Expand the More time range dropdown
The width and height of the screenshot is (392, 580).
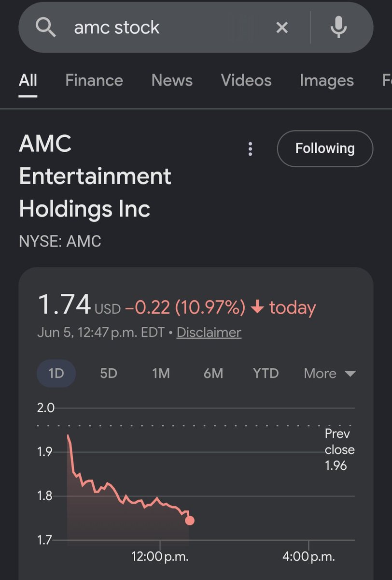330,374
